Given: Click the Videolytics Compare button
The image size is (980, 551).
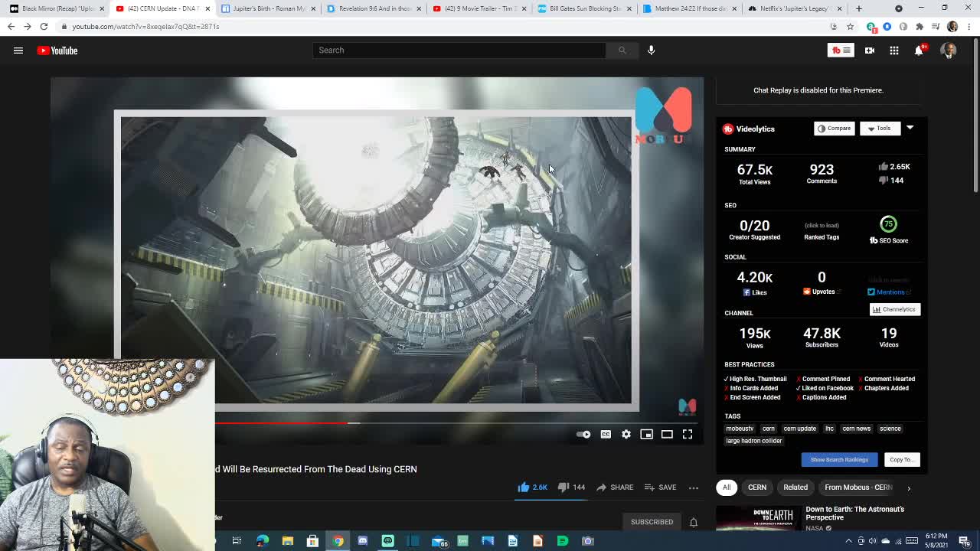Looking at the screenshot, I should pos(834,129).
